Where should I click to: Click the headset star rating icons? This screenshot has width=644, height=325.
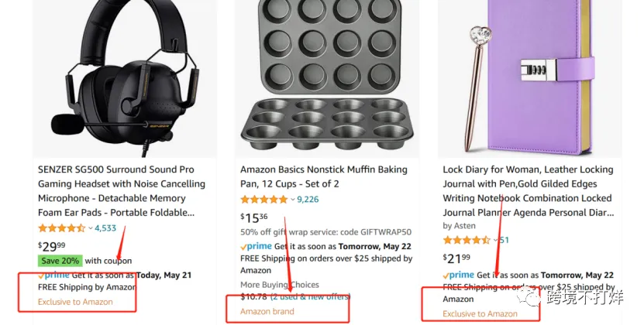tap(61, 228)
